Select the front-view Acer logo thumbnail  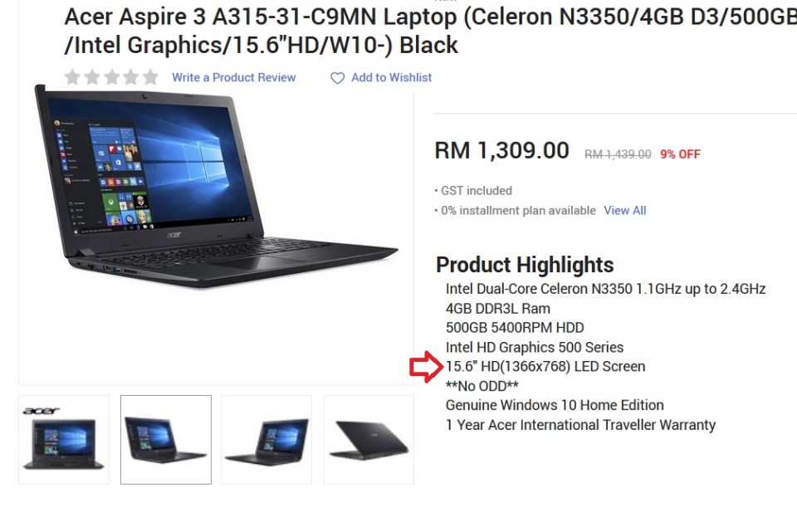64,440
